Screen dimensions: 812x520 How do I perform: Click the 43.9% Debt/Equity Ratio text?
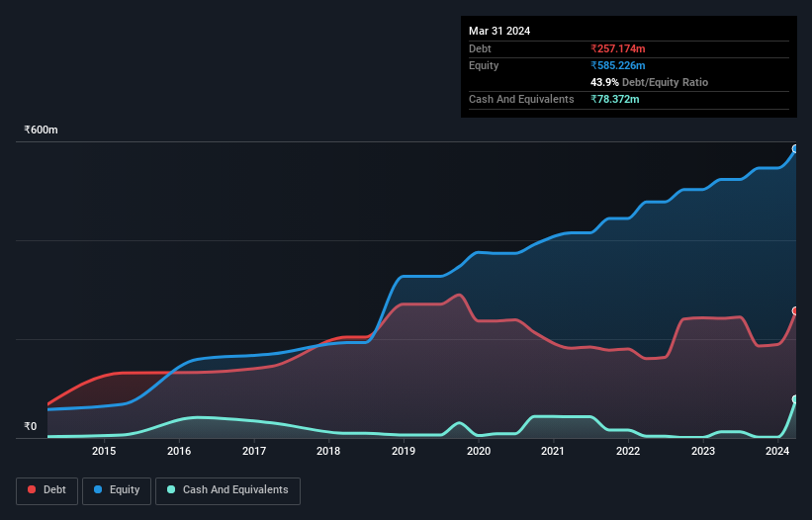pos(650,82)
